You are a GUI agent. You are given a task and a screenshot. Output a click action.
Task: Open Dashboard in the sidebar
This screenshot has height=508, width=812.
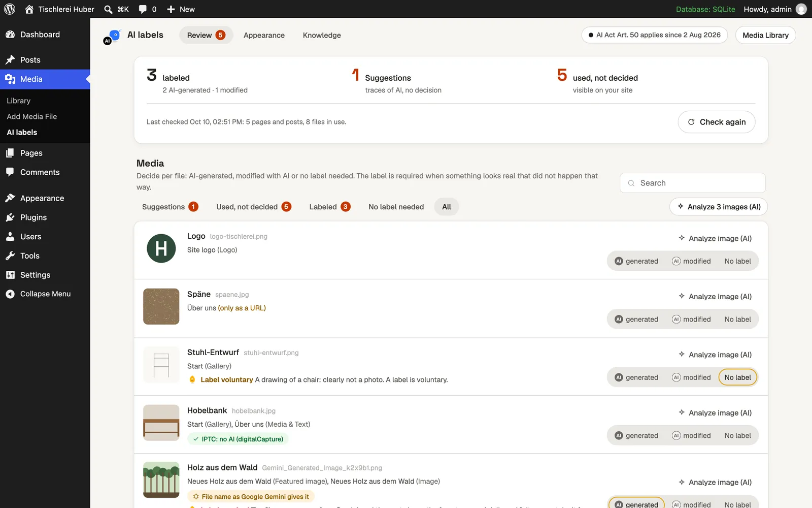pos(45,35)
